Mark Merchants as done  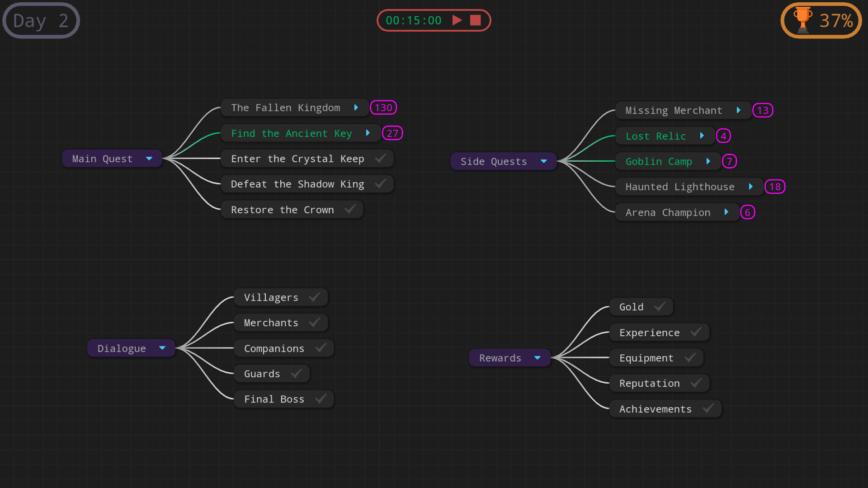(x=315, y=322)
